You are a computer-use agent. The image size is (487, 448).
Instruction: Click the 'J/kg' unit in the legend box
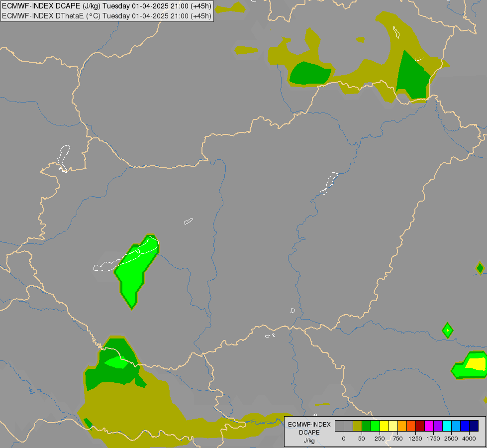[309, 441]
